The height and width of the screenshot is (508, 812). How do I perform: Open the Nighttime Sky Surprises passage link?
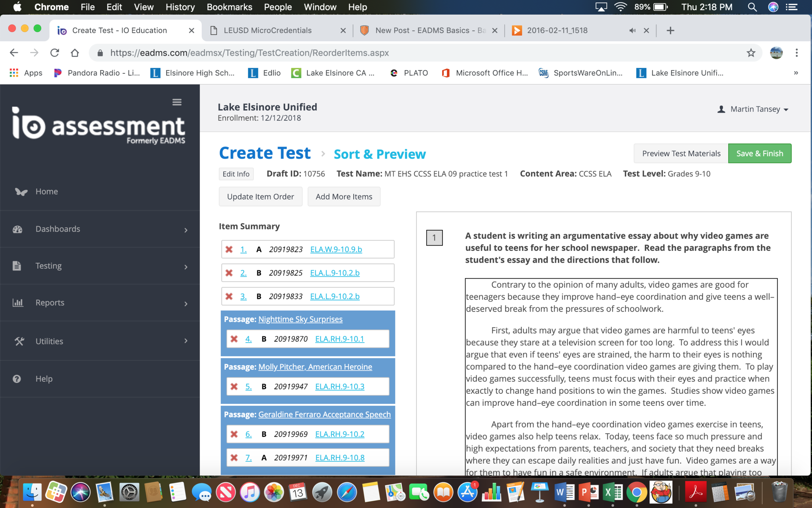coord(300,319)
